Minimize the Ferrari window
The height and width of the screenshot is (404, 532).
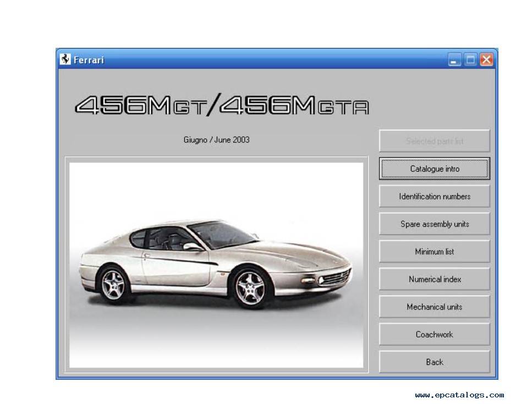pos(454,60)
